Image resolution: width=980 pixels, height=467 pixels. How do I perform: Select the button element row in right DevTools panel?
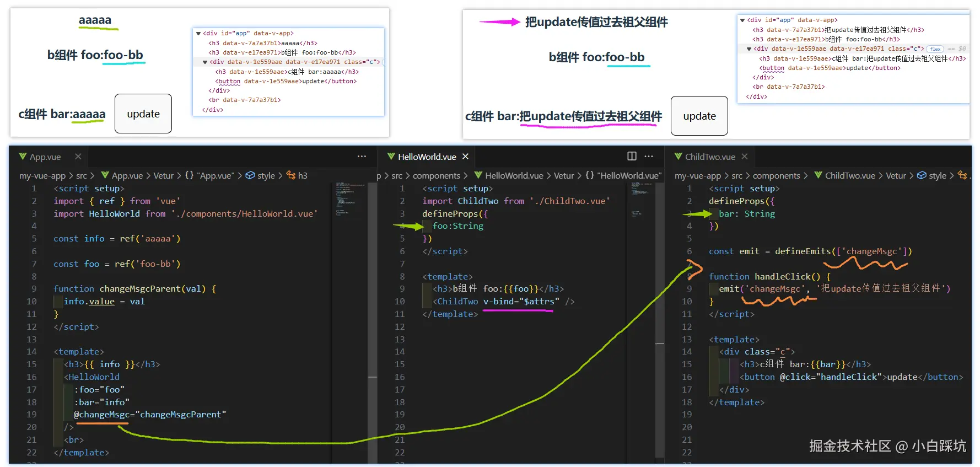click(830, 68)
